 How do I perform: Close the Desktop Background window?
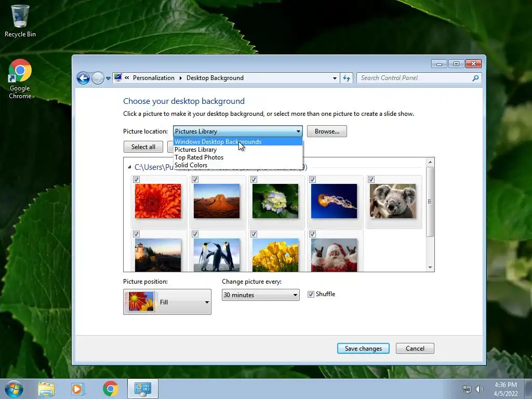[x=473, y=64]
